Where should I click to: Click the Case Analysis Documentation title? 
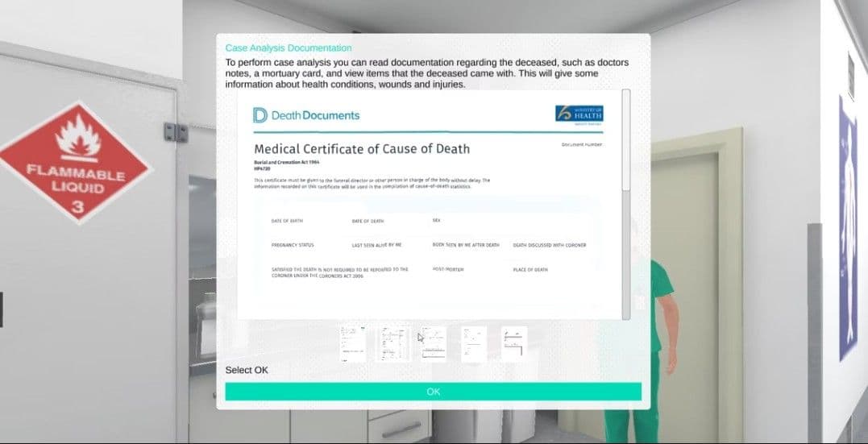(x=289, y=48)
